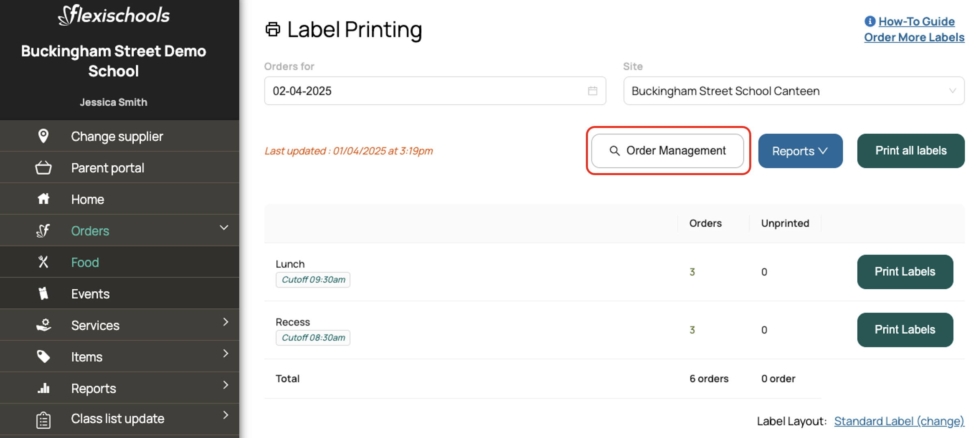Select Events in the sidebar menu
The width and height of the screenshot is (980, 438).
click(90, 294)
